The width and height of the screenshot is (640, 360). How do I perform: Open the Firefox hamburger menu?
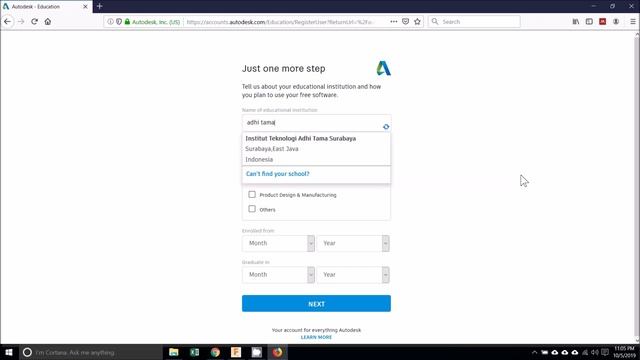633,22
